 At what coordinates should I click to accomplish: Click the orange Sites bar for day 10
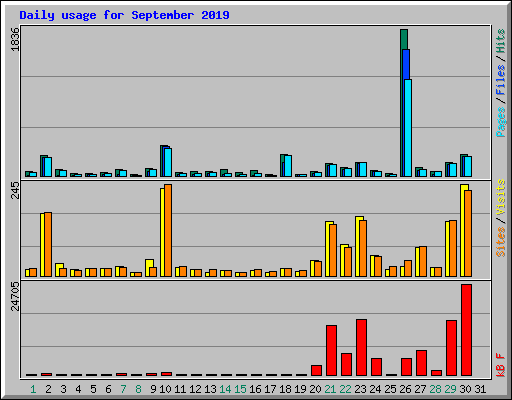[x=168, y=230]
